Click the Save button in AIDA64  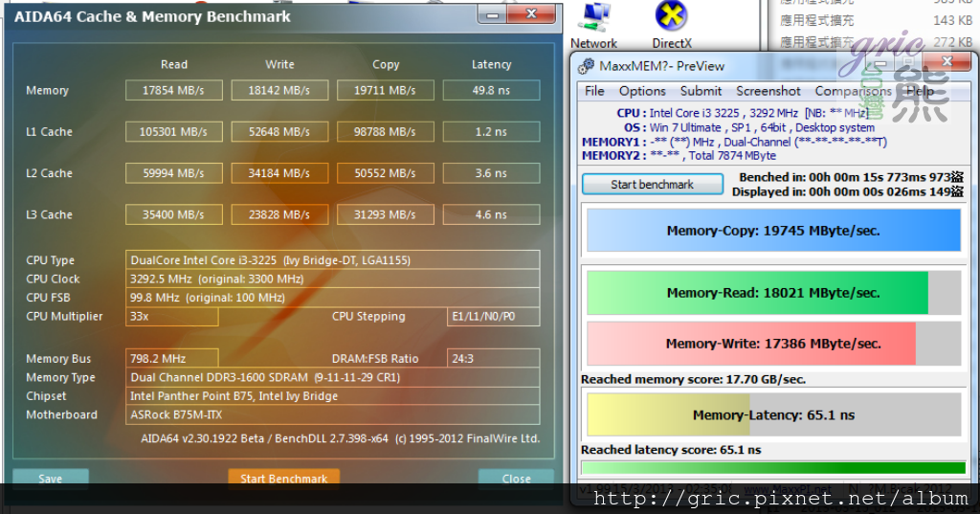point(50,479)
